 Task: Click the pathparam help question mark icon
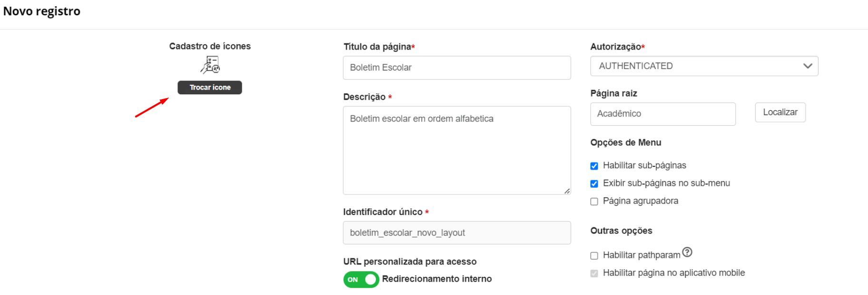click(x=687, y=252)
